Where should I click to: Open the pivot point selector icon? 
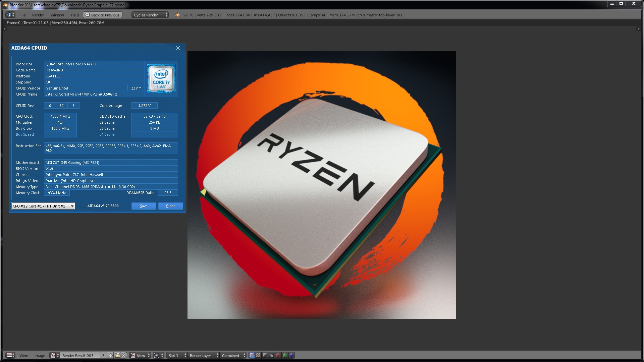tap(159, 355)
